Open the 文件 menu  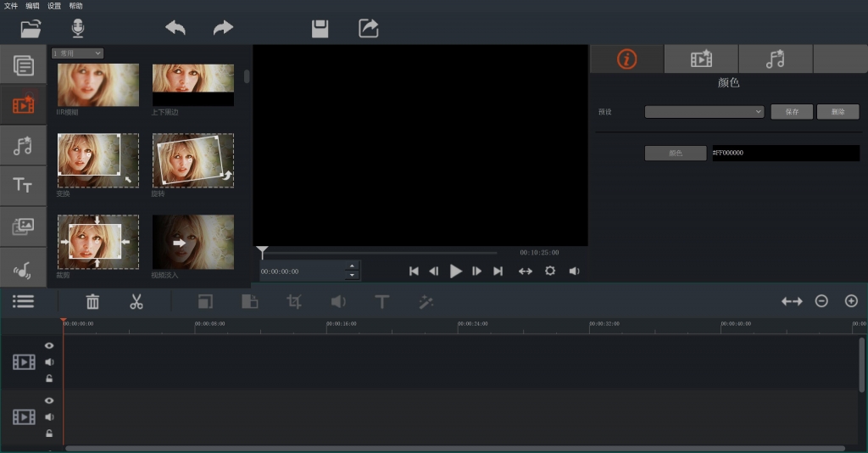[11, 6]
